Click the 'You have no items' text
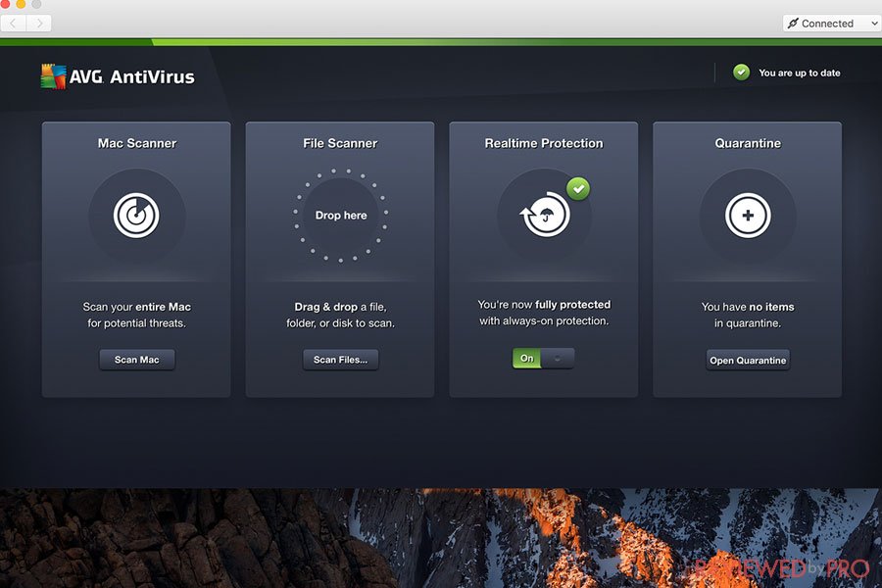The height and width of the screenshot is (588, 882). click(748, 315)
